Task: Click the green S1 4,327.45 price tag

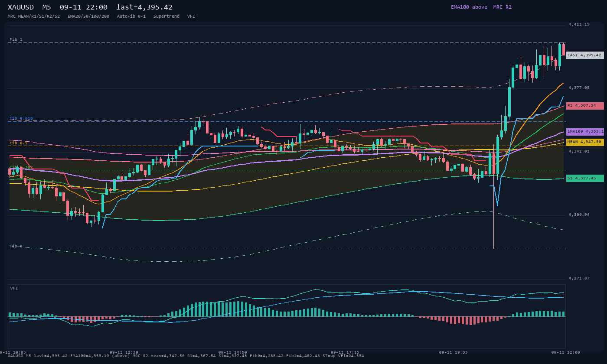Action: [585, 178]
